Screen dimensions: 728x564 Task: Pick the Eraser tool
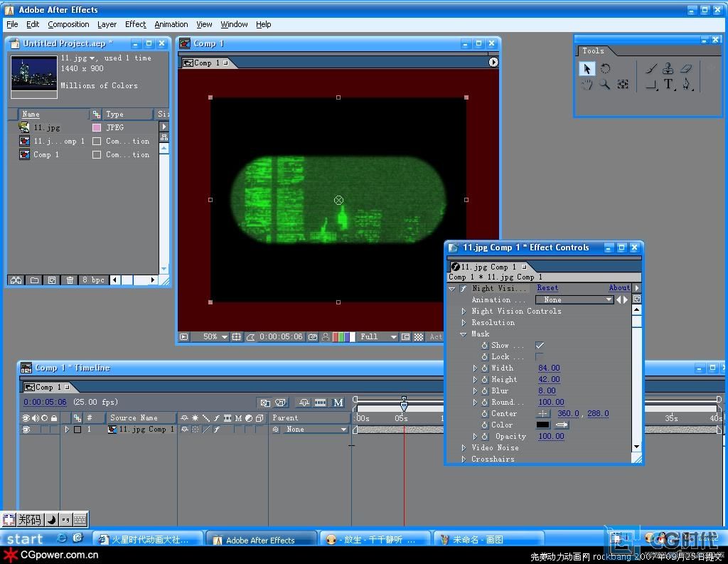[x=686, y=69]
